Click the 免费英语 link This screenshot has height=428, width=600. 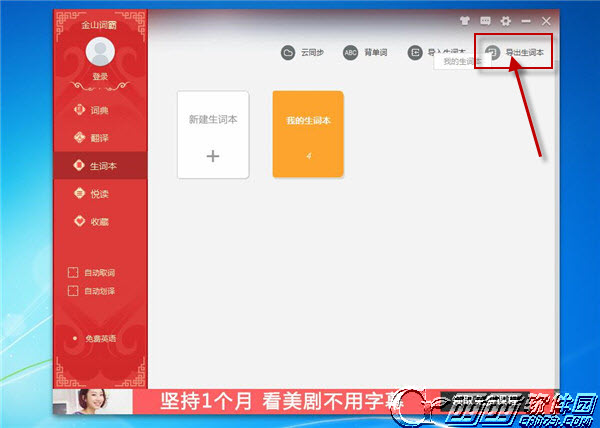click(x=100, y=338)
